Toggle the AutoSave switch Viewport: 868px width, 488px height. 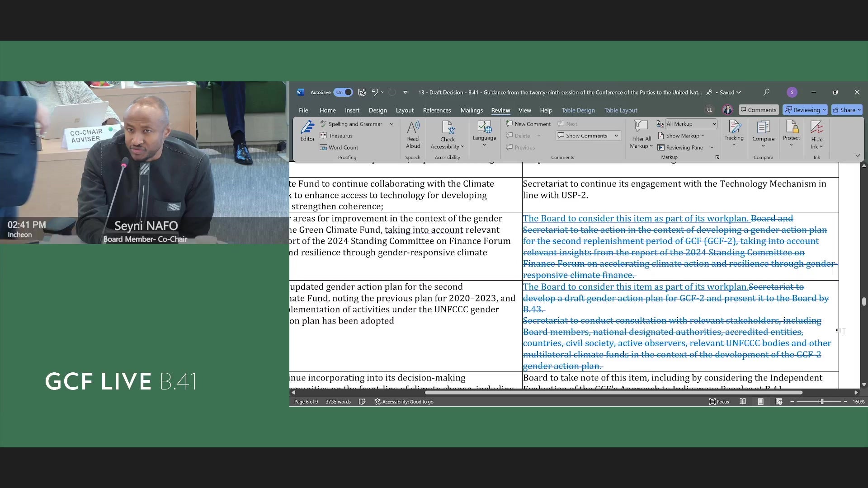[x=343, y=92]
